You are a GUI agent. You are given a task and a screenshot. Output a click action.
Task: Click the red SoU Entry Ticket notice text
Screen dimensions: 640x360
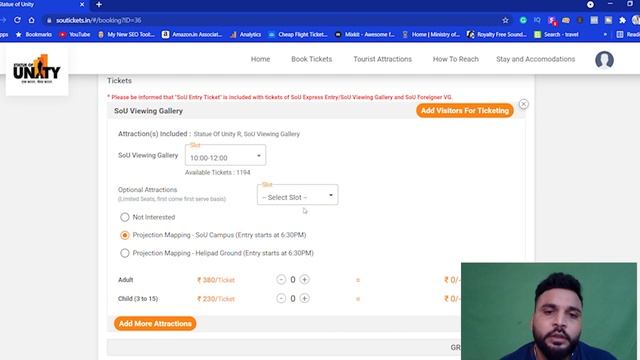[x=280, y=97]
